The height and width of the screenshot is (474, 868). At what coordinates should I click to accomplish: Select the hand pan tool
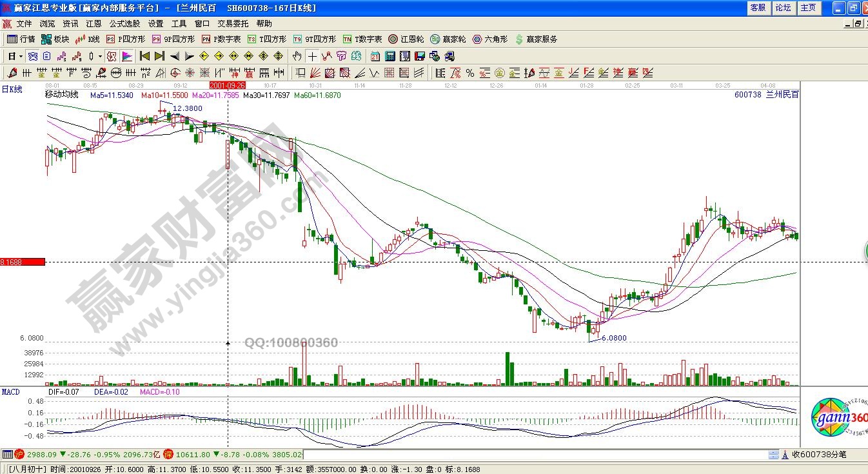[x=297, y=56]
